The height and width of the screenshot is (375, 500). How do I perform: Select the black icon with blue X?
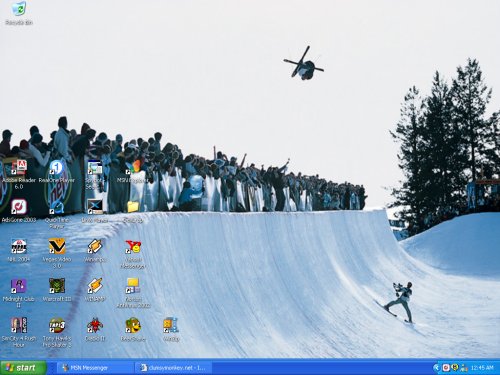[x=95, y=207]
